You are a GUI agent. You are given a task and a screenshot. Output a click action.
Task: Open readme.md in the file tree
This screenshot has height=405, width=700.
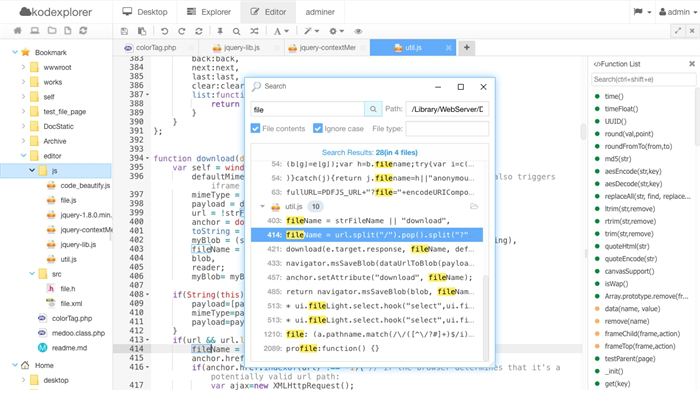point(70,347)
